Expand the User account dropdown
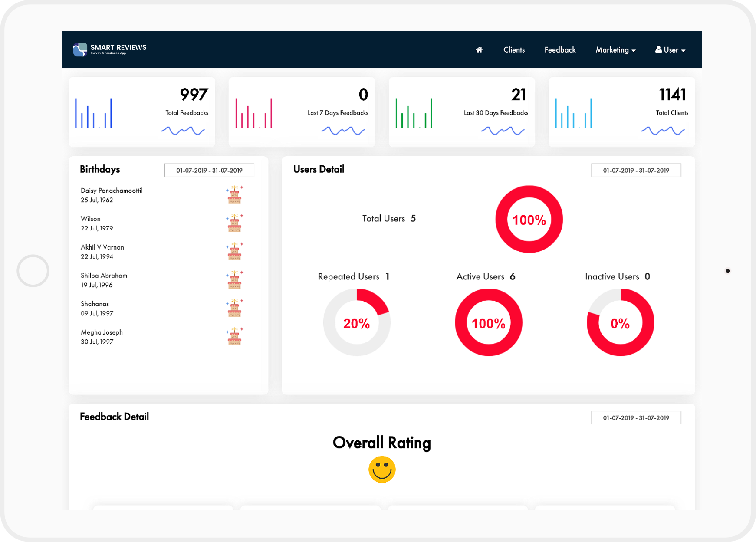The image size is (756, 542). point(670,50)
